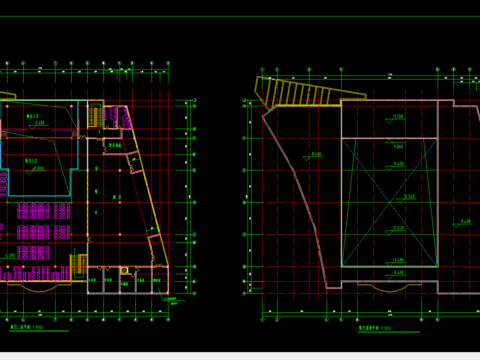
Task: Click the center of the roof's cyan X
Action: [390, 202]
